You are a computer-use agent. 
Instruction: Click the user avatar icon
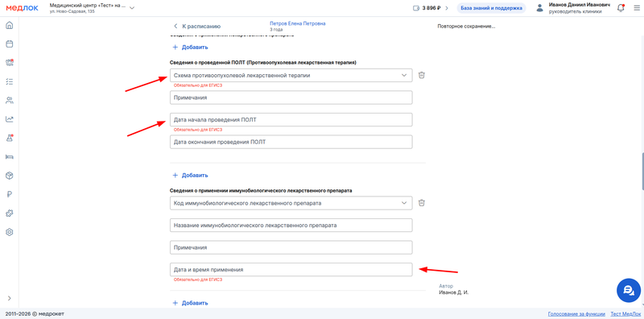tap(539, 8)
